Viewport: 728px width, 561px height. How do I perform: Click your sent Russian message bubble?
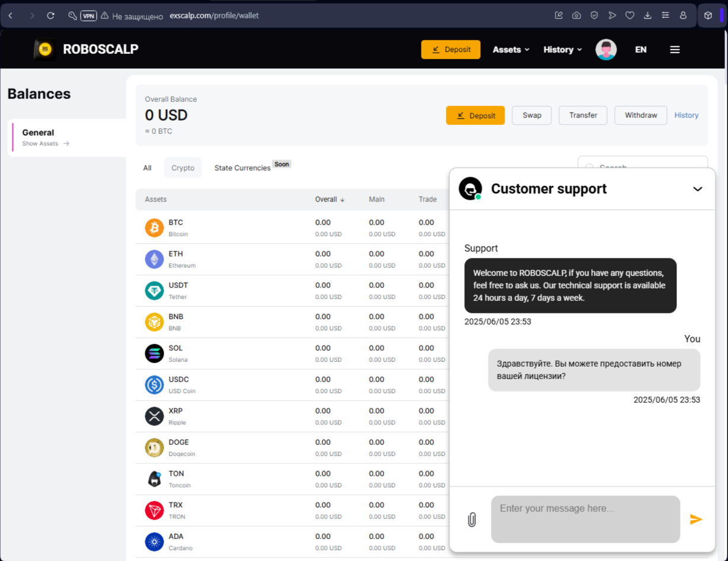[x=594, y=370]
